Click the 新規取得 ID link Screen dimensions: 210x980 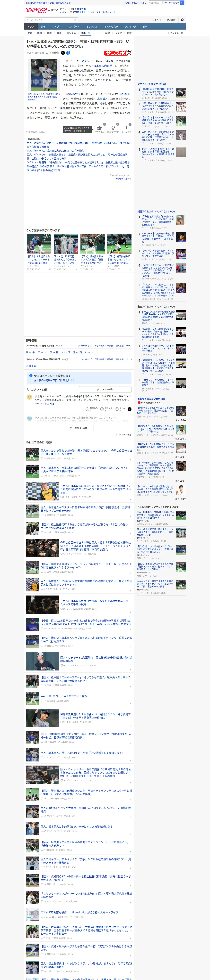tap(81, 9)
